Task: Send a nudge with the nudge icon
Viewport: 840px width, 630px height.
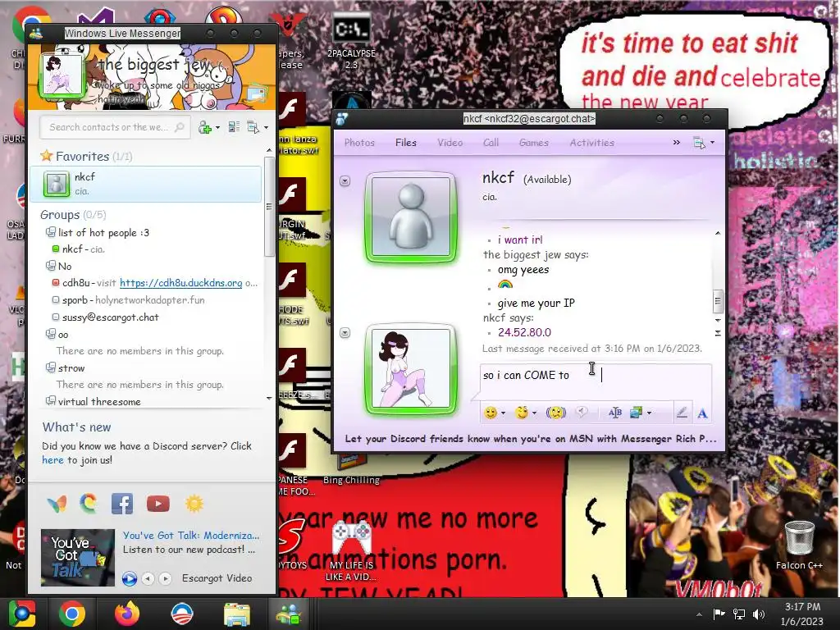Action: coord(556,413)
